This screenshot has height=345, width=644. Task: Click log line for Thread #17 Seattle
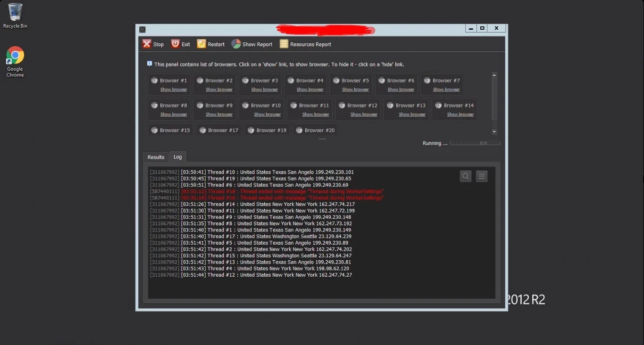point(251,236)
